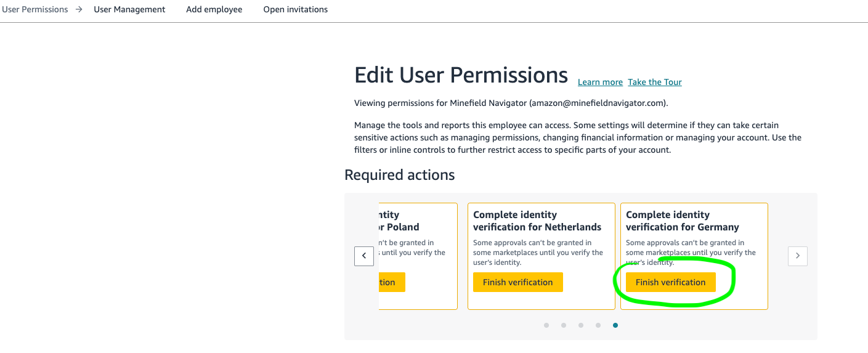The image size is (868, 353).
Task: Click the Learn more link
Action: pos(600,82)
